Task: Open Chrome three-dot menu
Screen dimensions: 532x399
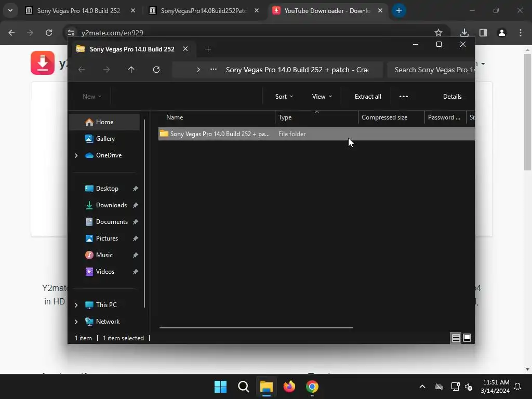Action: tap(521, 33)
